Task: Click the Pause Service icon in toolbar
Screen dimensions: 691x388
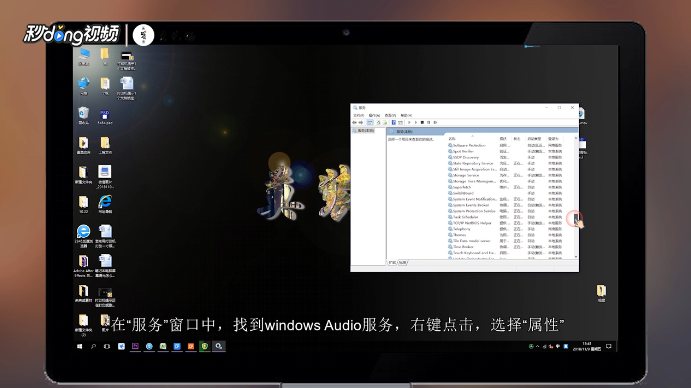Action: pos(428,122)
